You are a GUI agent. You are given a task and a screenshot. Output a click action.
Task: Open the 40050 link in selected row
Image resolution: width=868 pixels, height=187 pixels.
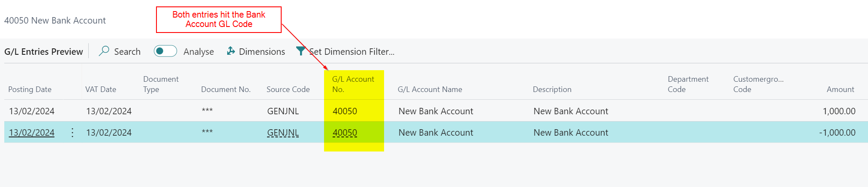tap(345, 133)
